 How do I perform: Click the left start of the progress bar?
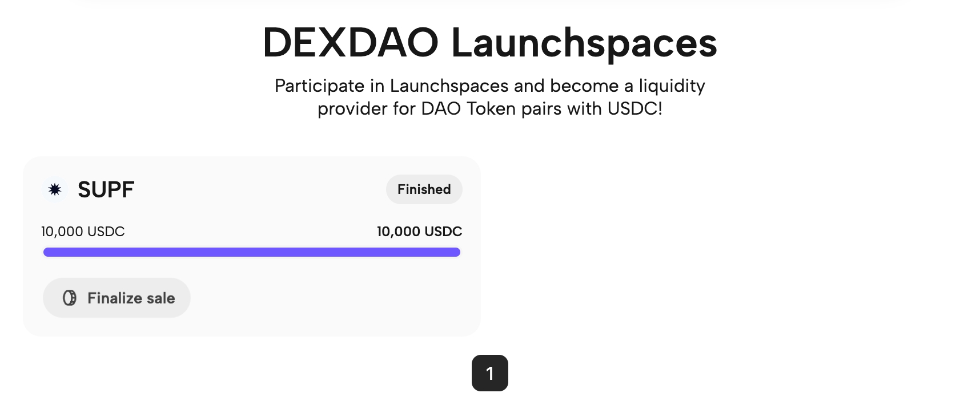[x=48, y=252]
